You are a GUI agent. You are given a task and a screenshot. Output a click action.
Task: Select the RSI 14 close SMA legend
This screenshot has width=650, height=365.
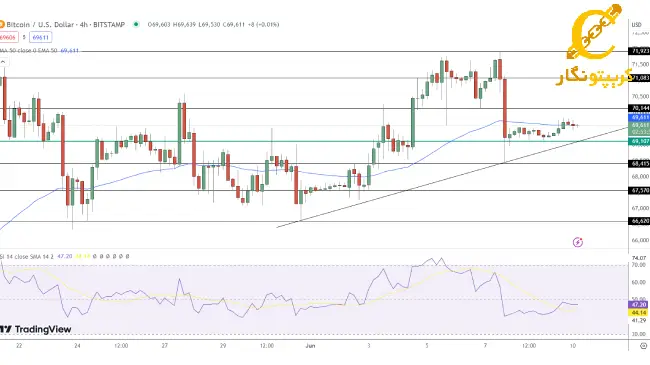(27, 257)
